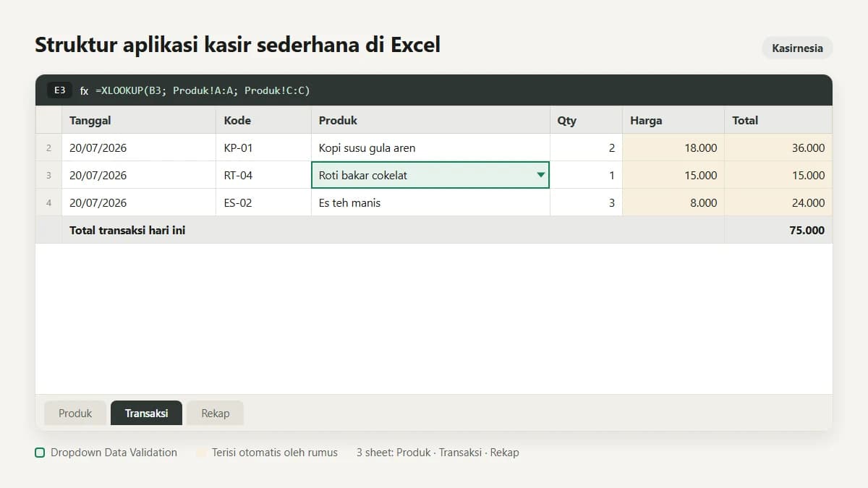Image resolution: width=868 pixels, height=488 pixels.
Task: Select the Transaksi sheet tab
Action: point(146,413)
